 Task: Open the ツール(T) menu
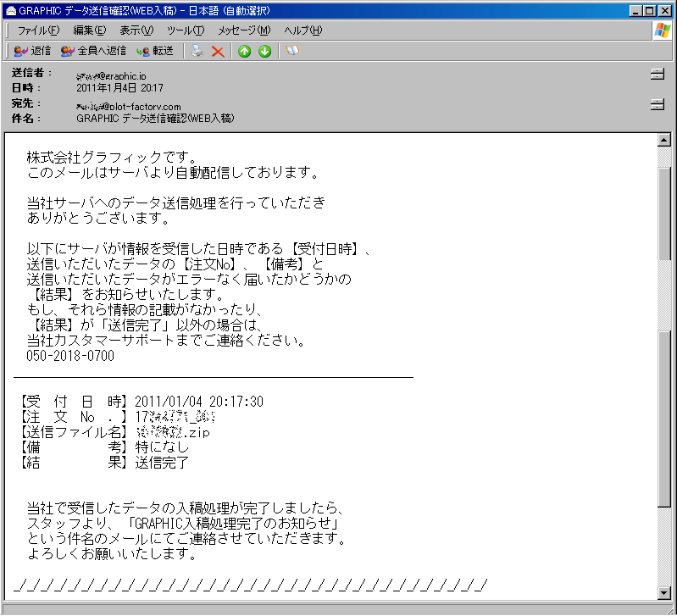[186, 31]
